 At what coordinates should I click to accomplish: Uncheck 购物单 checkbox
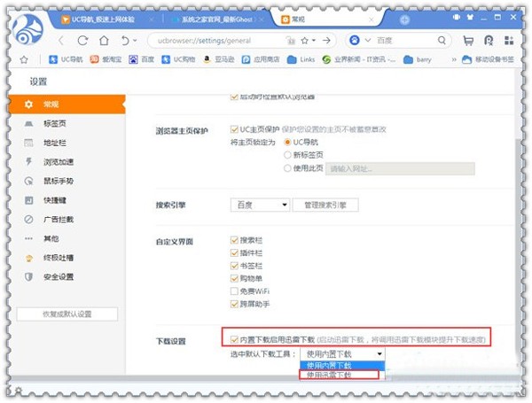point(234,279)
